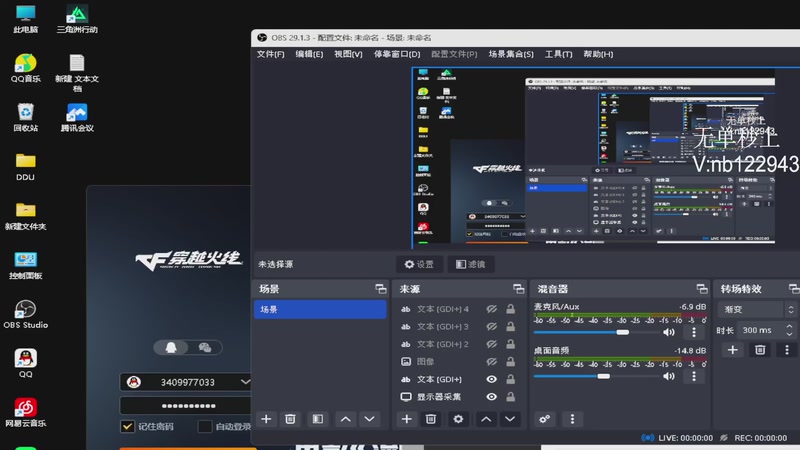Image resolution: width=800 pixels, height=450 pixels.
Task: Open 桌面音频 options three-dot menu
Action: coord(694,376)
